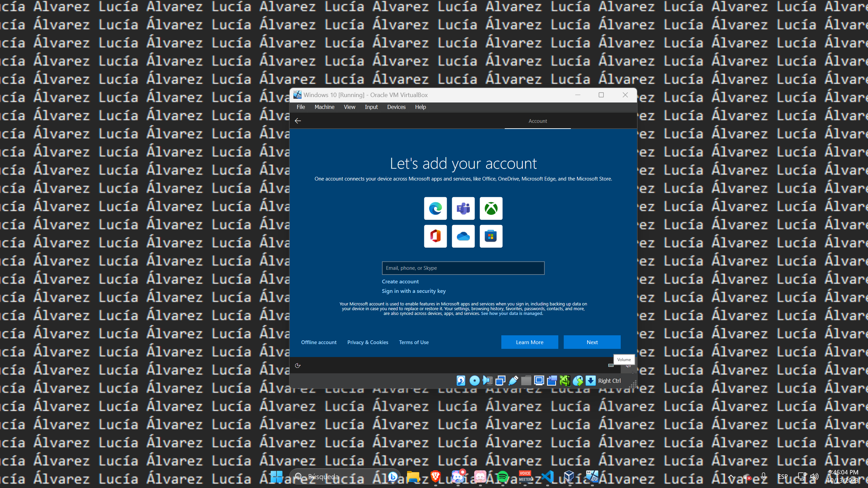The image size is (868, 488).
Task: Open the Ease of Access icon
Action: [x=298, y=365]
